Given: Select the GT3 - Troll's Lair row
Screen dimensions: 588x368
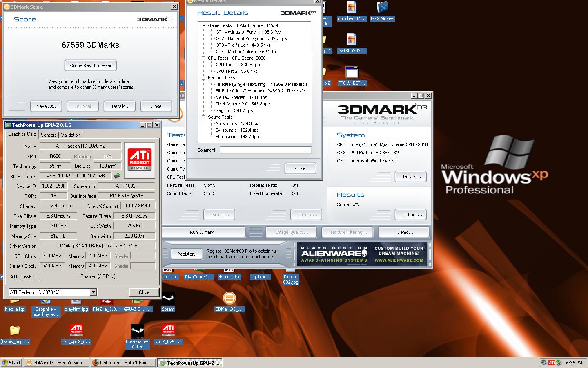Looking at the screenshot, I should point(243,45).
